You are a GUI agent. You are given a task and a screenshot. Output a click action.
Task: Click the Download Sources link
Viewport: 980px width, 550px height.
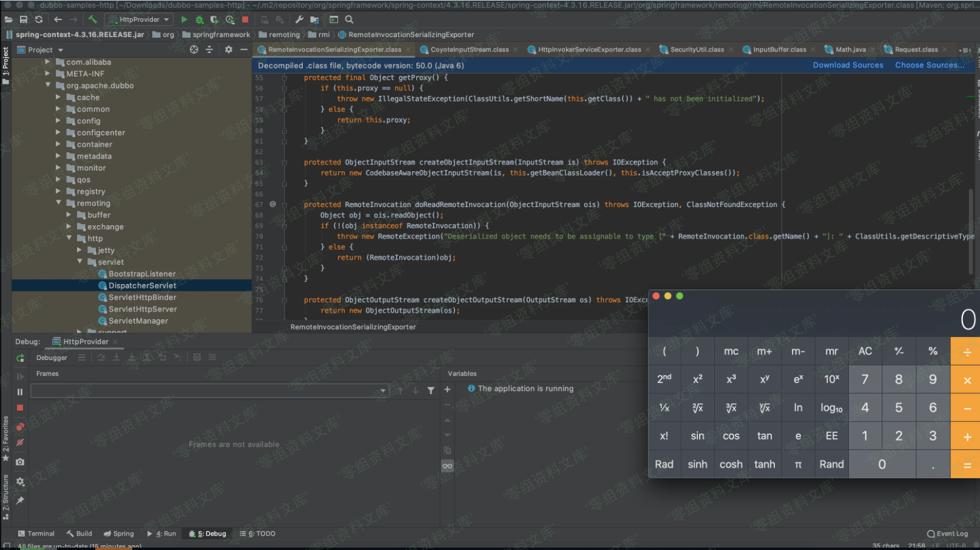pos(848,65)
